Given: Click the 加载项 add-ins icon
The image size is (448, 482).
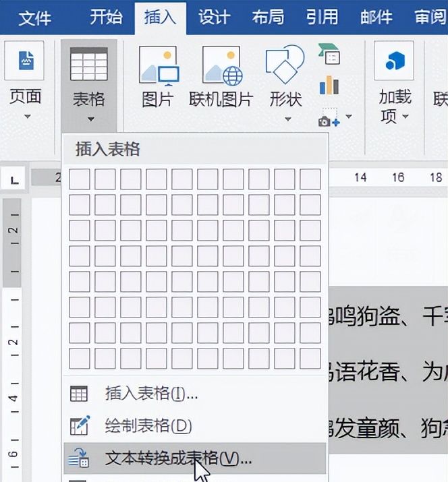Looking at the screenshot, I should click(x=394, y=61).
